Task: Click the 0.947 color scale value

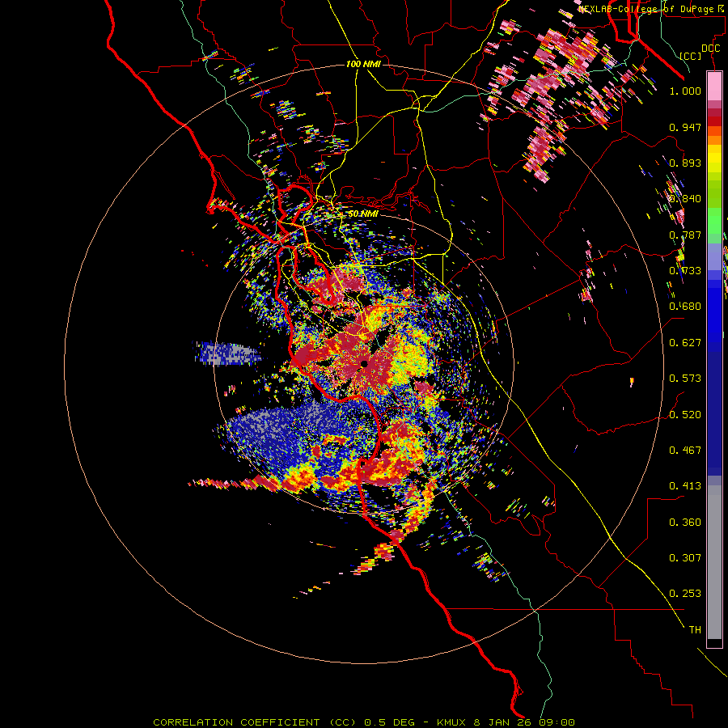Action: [x=685, y=127]
